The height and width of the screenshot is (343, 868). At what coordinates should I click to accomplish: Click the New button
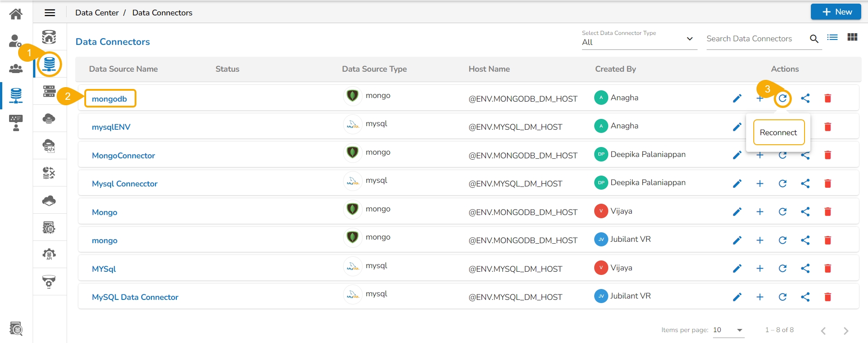coord(835,12)
